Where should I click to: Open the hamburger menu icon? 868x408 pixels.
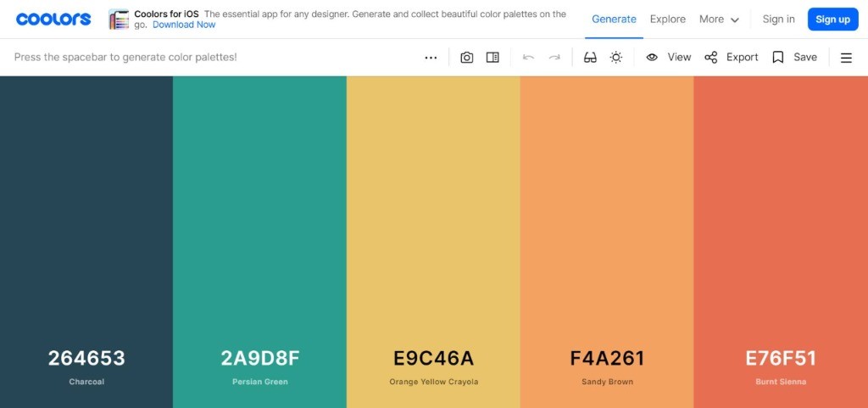pos(846,58)
